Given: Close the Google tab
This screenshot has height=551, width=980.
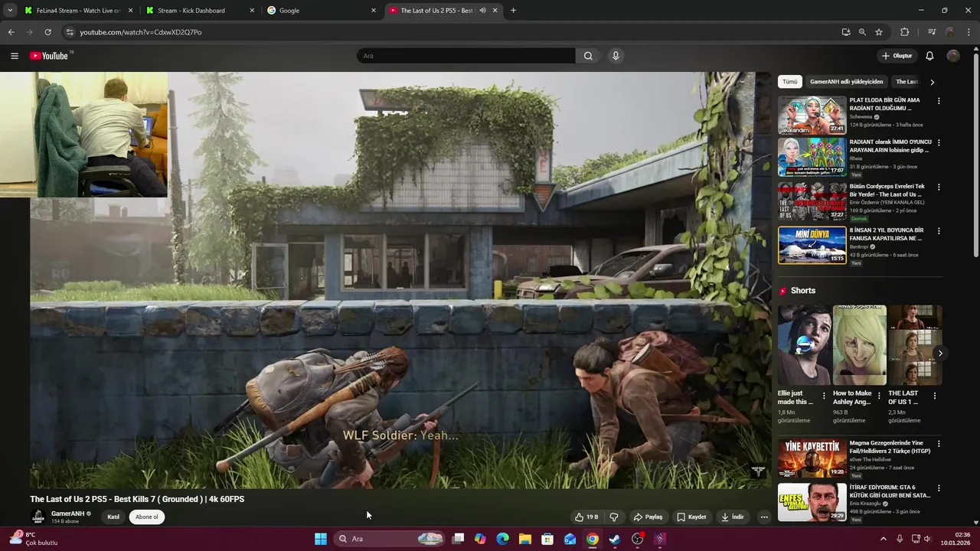Looking at the screenshot, I should pos(374,11).
